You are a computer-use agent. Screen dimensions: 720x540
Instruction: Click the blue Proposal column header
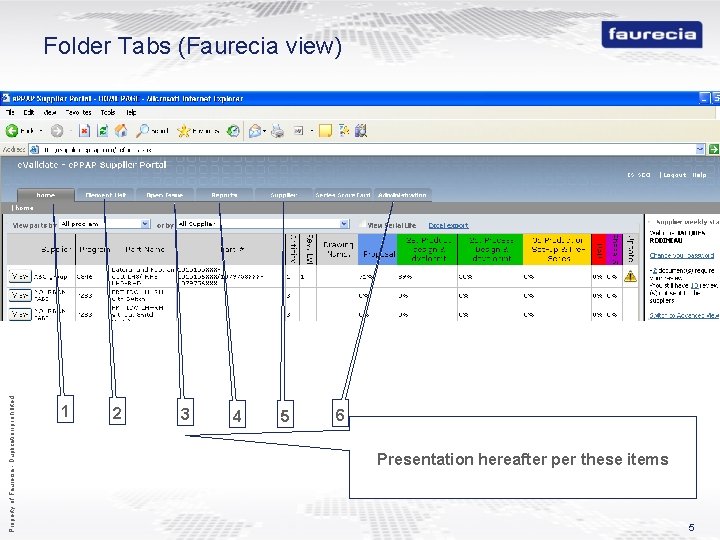click(x=377, y=249)
